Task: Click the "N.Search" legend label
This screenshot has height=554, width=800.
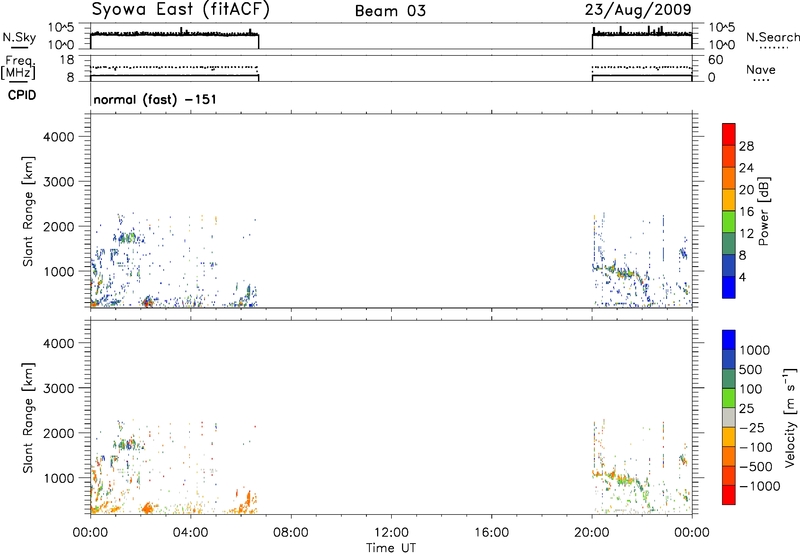Action: [x=772, y=37]
